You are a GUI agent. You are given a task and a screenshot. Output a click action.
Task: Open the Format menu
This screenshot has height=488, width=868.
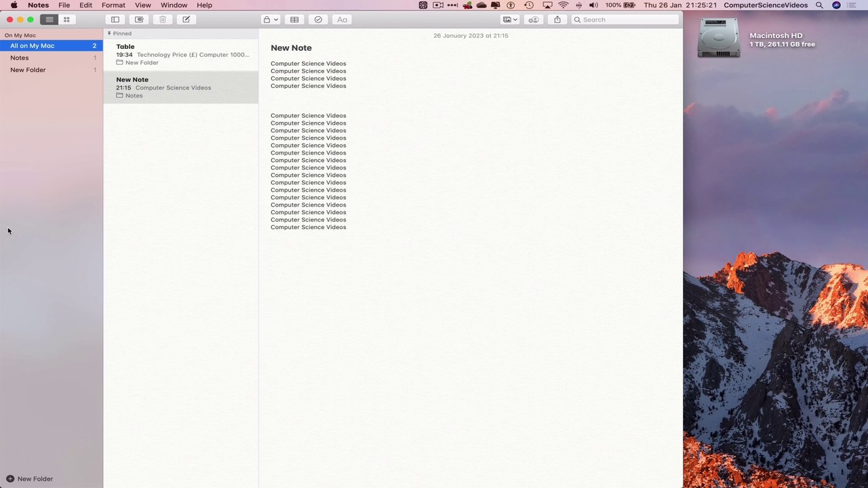(113, 5)
